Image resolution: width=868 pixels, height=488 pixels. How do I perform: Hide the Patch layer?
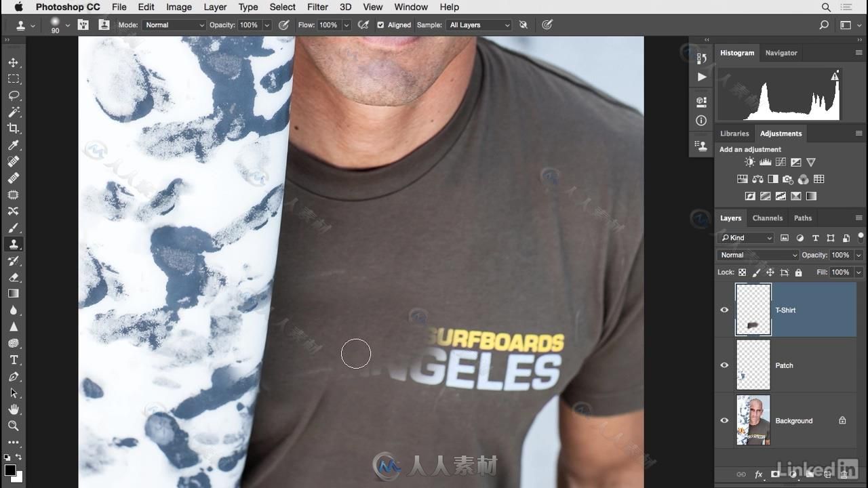[x=724, y=365]
